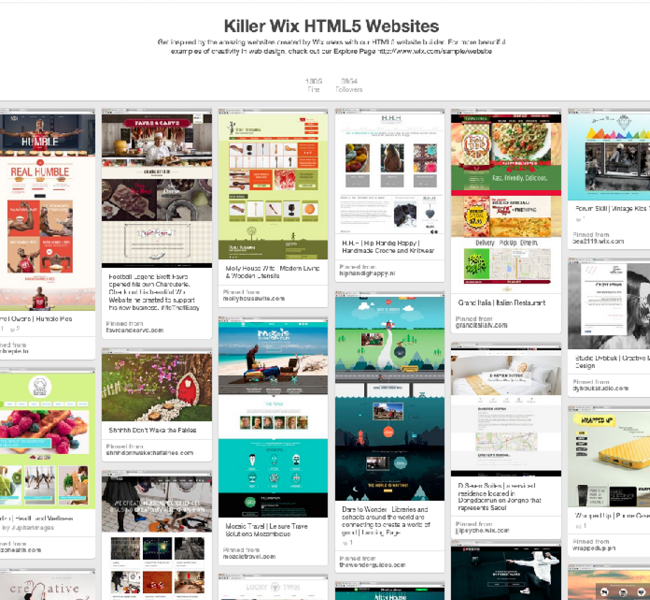Open the Grand Italia restaurant pin image
The height and width of the screenshot is (600, 650).
pyautogui.click(x=506, y=203)
